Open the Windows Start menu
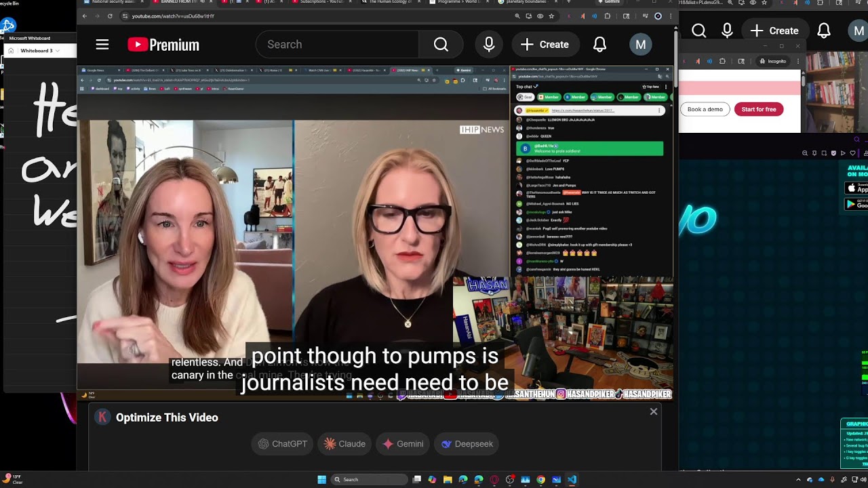This screenshot has width=868, height=488. [322, 479]
